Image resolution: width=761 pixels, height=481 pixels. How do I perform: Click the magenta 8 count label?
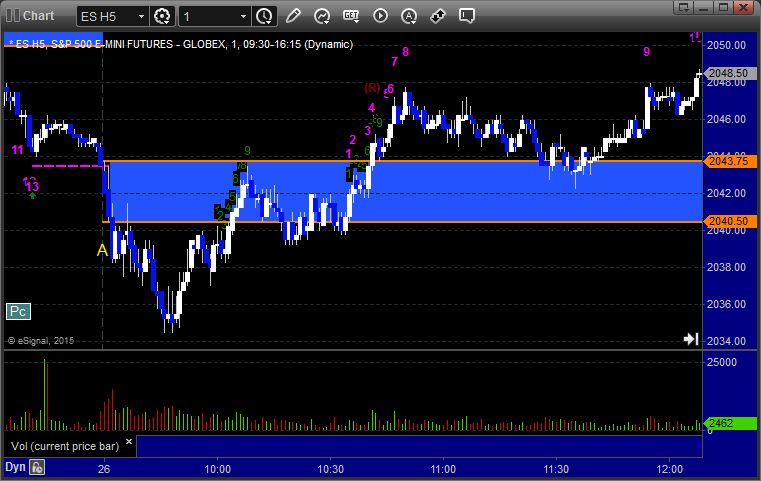tap(406, 51)
